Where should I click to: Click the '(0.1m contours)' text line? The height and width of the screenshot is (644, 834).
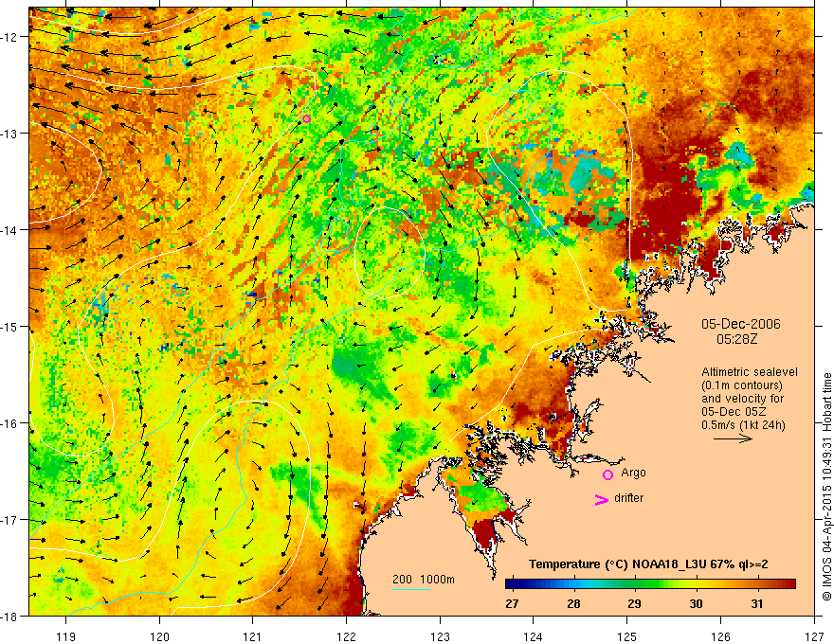click(742, 385)
